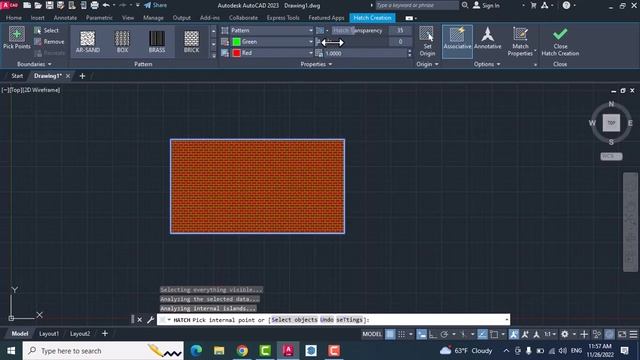Open the Annotate ribbon tab
This screenshot has width=640, height=360.
(65, 18)
